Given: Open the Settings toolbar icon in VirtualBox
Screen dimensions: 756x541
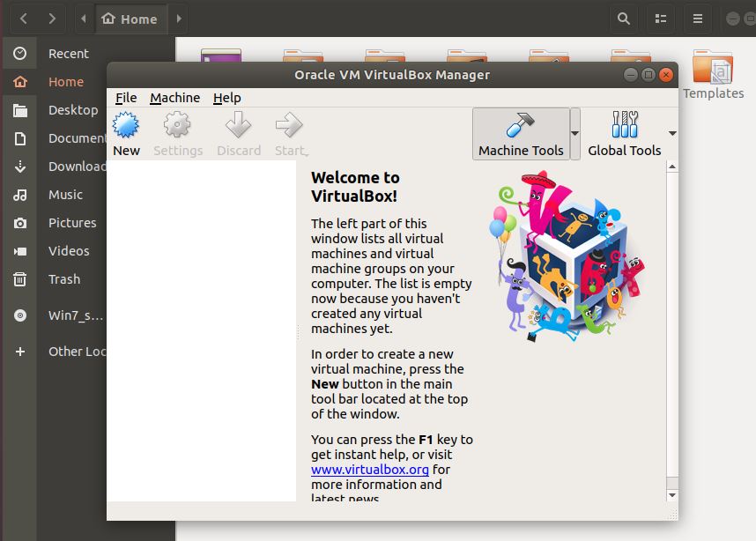Looking at the screenshot, I should (178, 132).
